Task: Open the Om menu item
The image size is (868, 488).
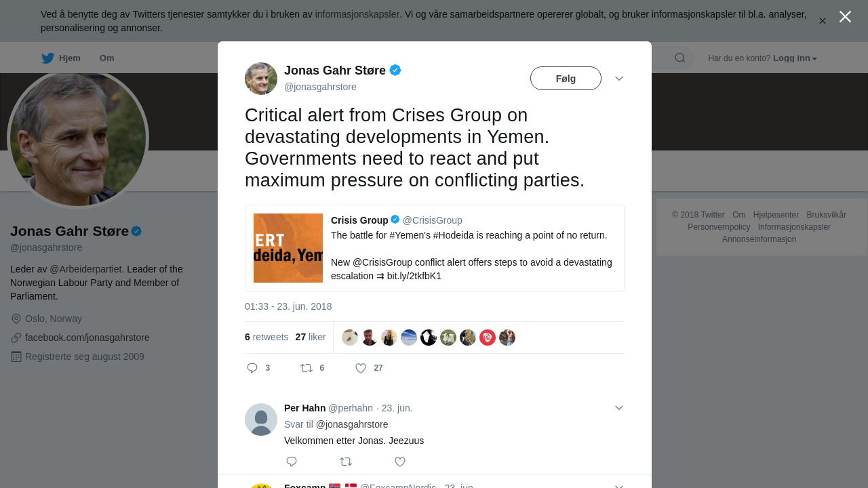Action: point(106,58)
